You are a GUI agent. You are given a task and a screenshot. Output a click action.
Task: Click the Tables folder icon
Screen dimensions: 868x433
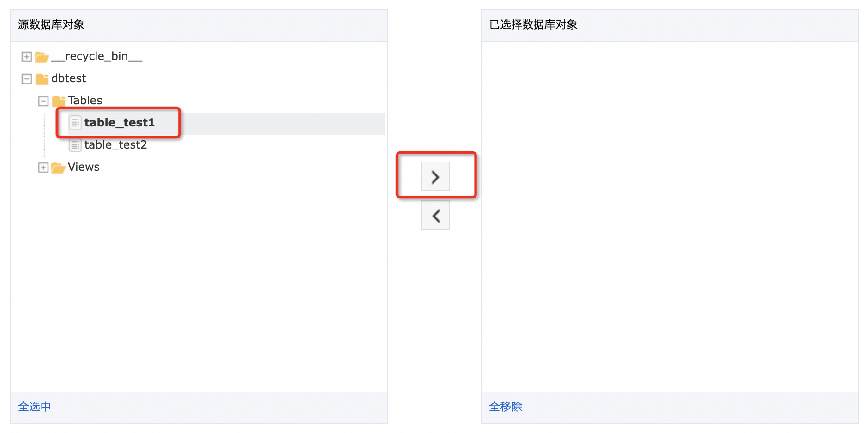(x=59, y=101)
